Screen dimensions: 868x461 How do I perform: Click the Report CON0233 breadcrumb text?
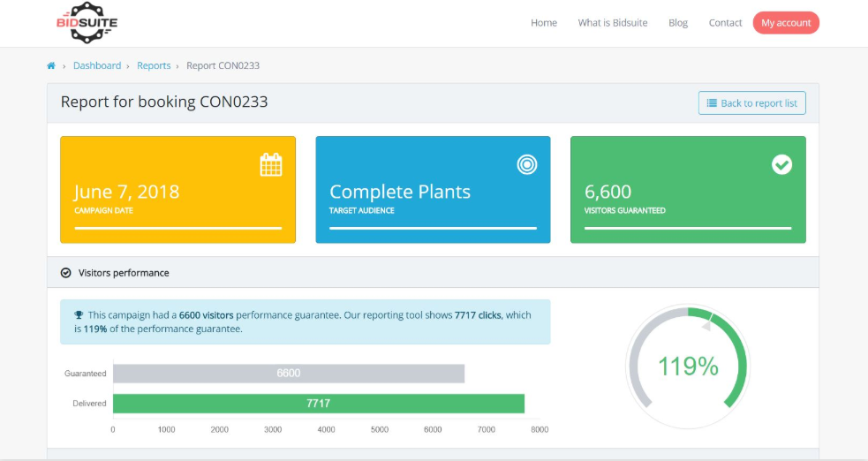223,65
